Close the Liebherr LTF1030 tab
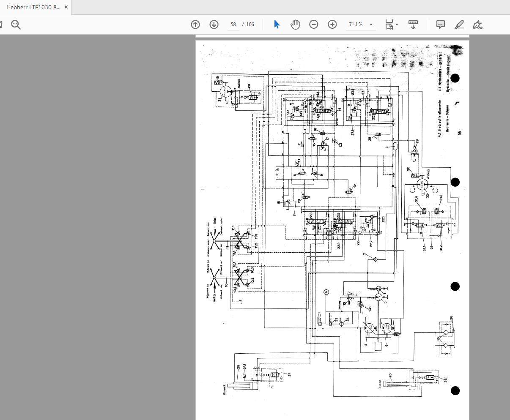This screenshot has width=510, height=420. (66, 7)
